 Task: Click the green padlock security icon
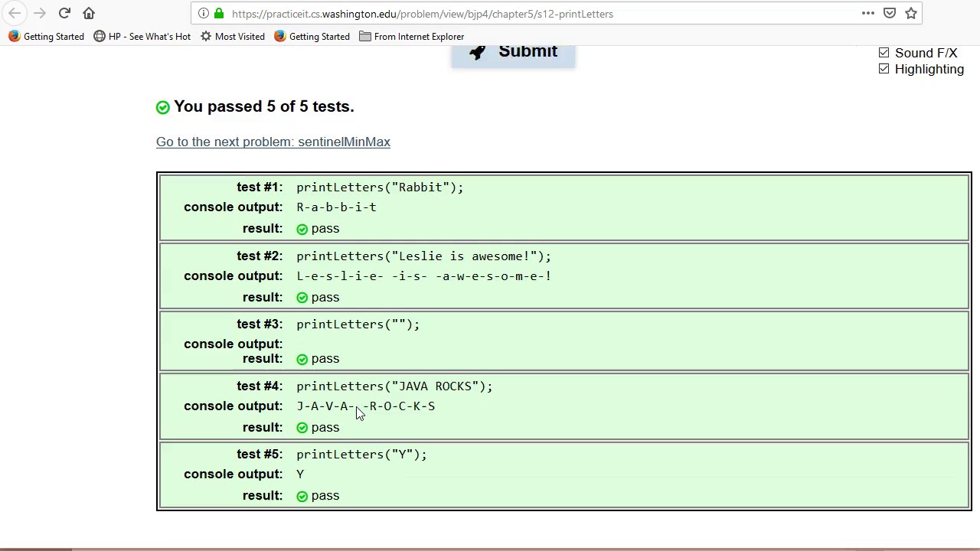coord(219,13)
